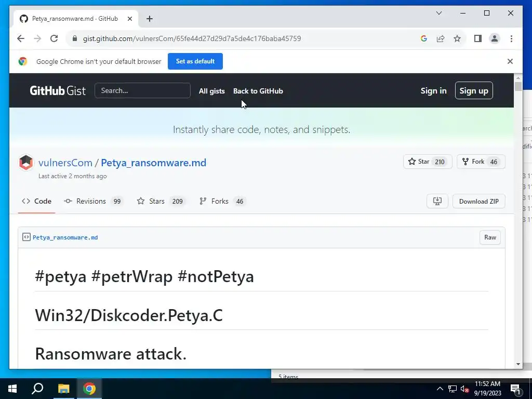
Task: Switch to Stars tab
Action: point(161,201)
